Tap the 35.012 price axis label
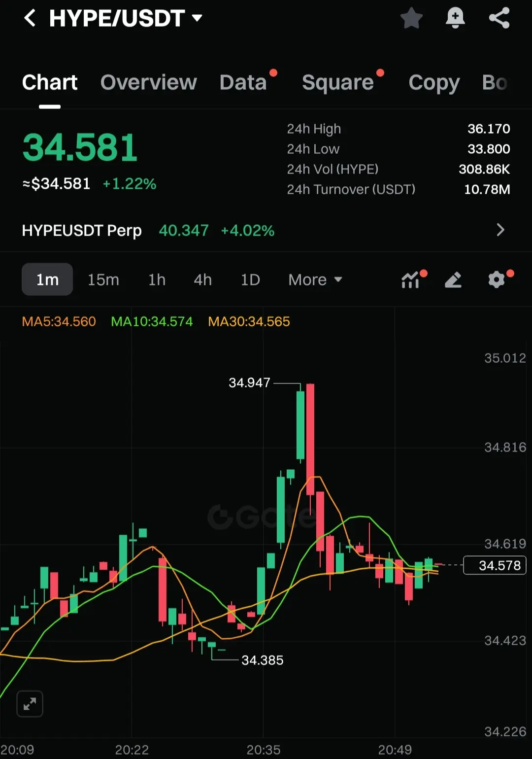The width and height of the screenshot is (532, 759). (505, 358)
